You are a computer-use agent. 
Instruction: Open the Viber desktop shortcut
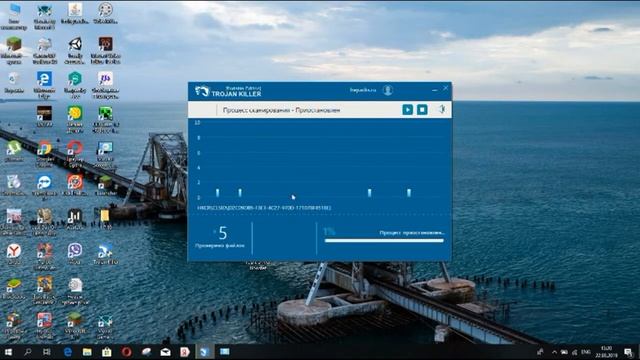pyautogui.click(x=75, y=254)
